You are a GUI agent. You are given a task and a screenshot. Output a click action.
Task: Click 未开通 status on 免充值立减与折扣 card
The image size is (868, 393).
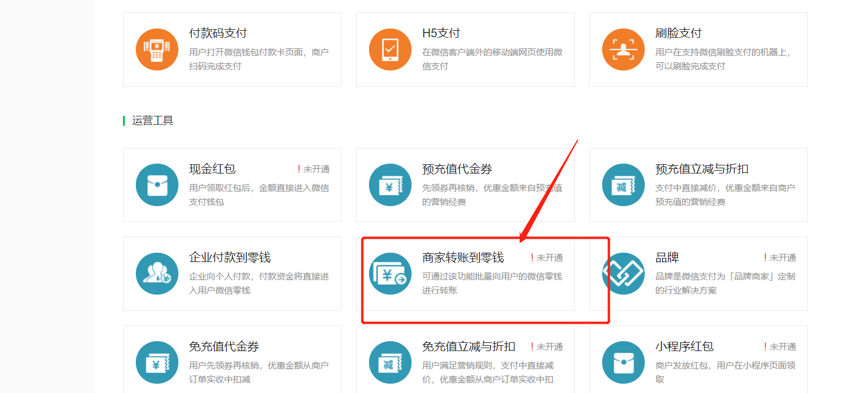[547, 347]
